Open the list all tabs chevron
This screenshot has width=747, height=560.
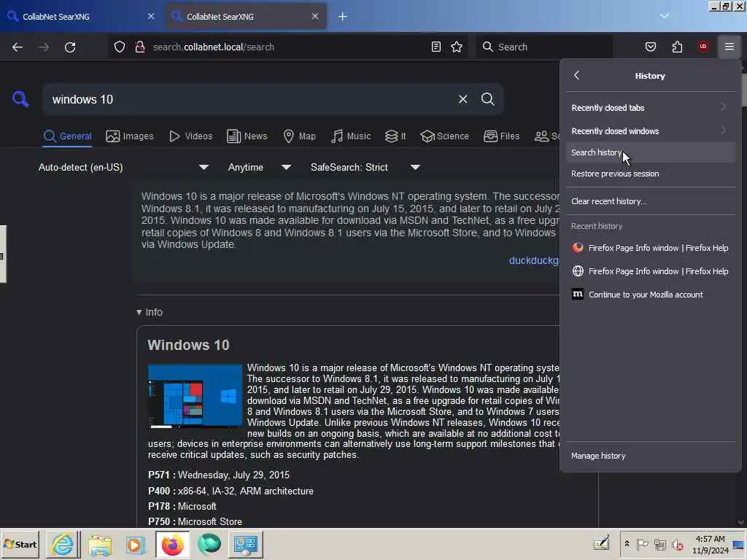point(664,16)
